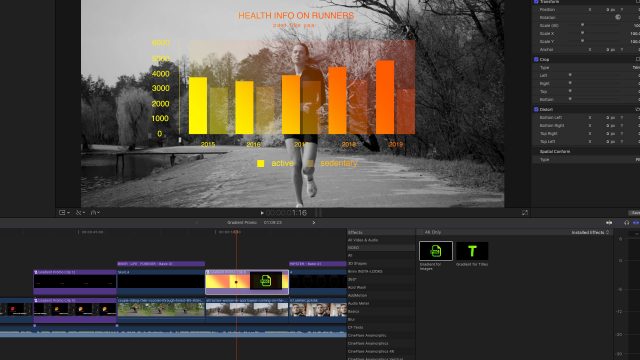The width and height of the screenshot is (640, 360).
Task: Select the Gradient for Titles effect
Action: [x=472, y=251]
